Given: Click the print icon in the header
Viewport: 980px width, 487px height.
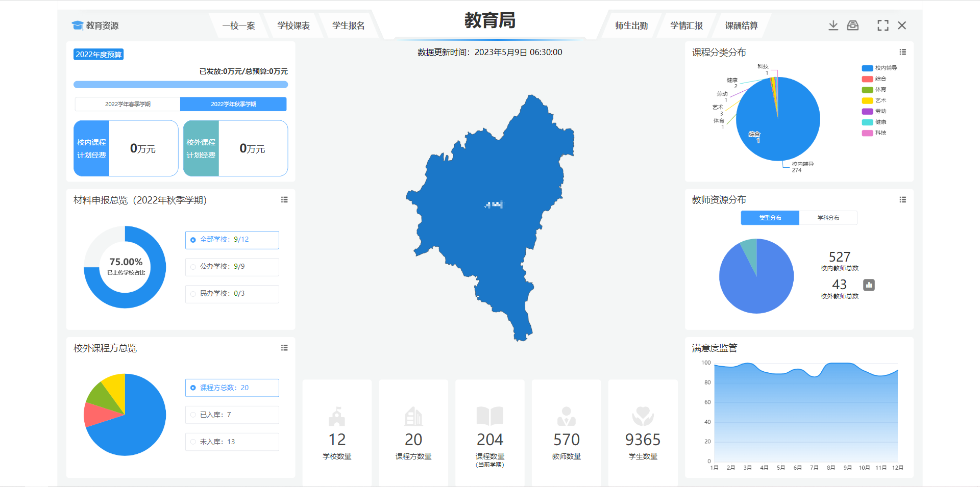Looking at the screenshot, I should click(853, 25).
